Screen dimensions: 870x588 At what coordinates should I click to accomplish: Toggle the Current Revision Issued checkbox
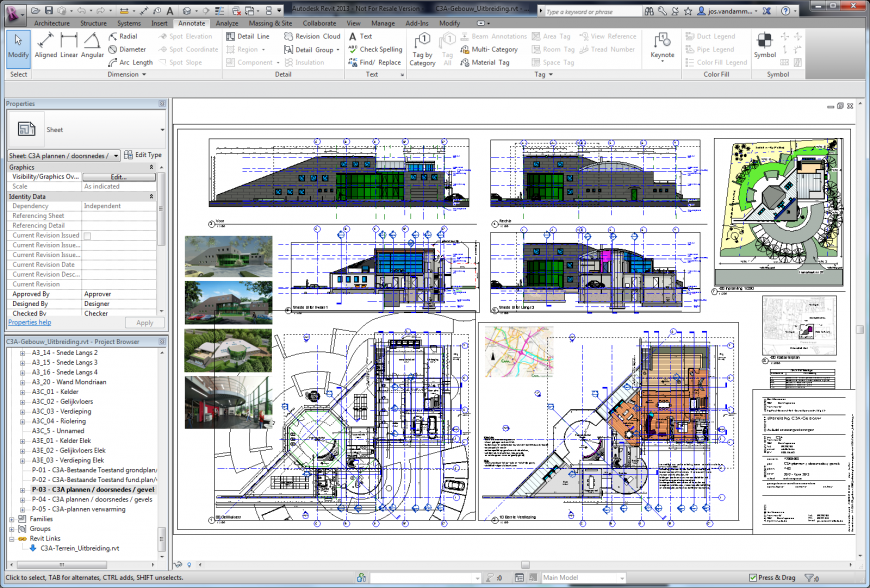87,235
